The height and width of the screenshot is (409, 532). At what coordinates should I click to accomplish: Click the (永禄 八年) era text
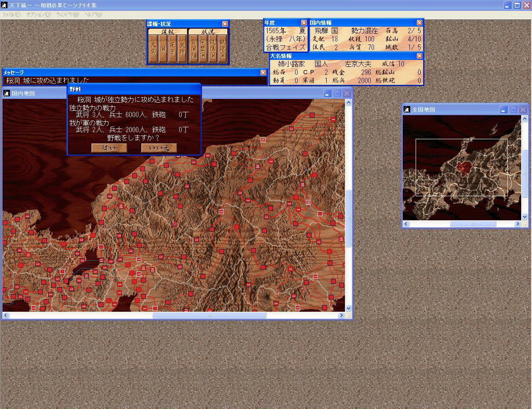[x=286, y=39]
